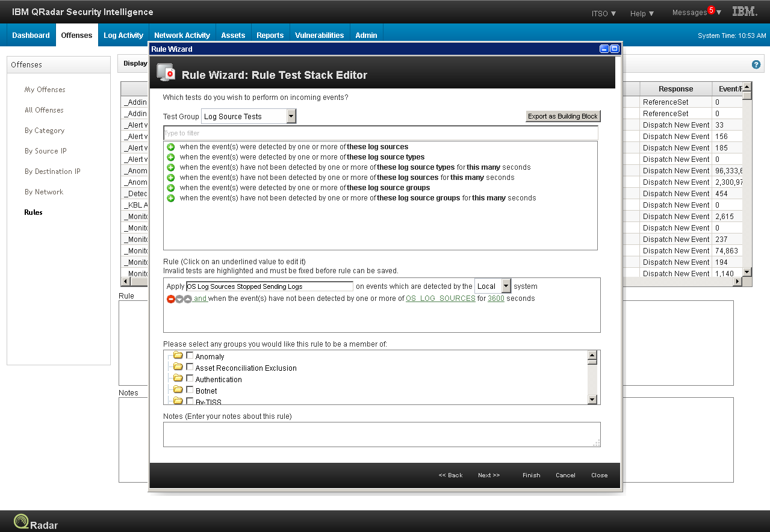Click Export as Building Block button
770x532 pixels.
click(x=563, y=116)
